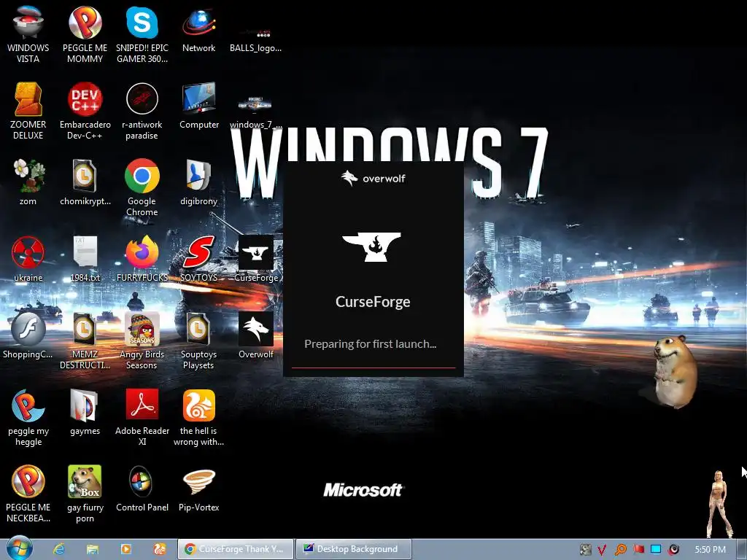Click the 'Preparing for first launch...' text
Image resolution: width=747 pixels, height=560 pixels.
pos(370,344)
